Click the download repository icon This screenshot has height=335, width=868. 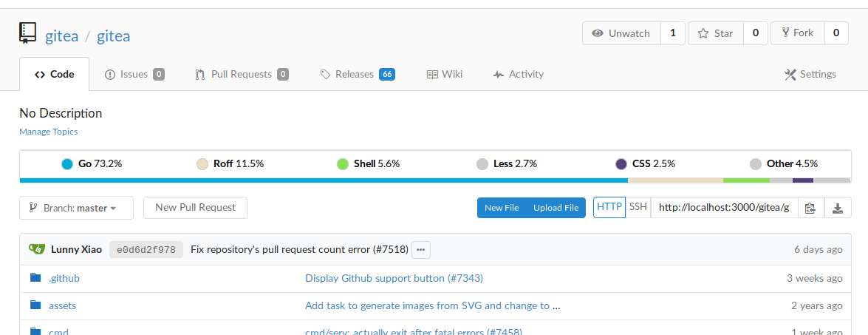tap(838, 209)
